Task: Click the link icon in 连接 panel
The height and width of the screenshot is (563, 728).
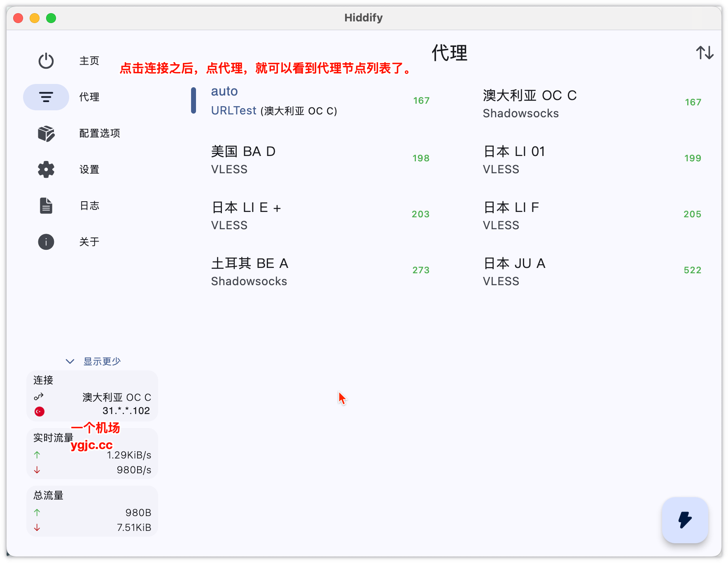Action: [39, 397]
